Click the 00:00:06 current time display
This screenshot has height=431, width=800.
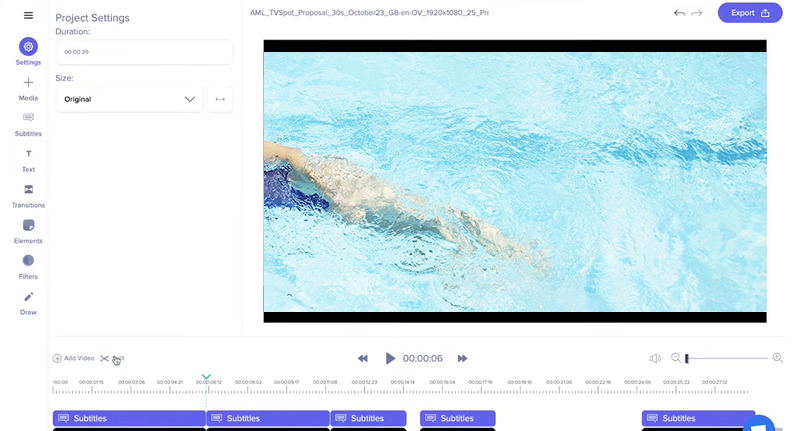[x=422, y=359]
